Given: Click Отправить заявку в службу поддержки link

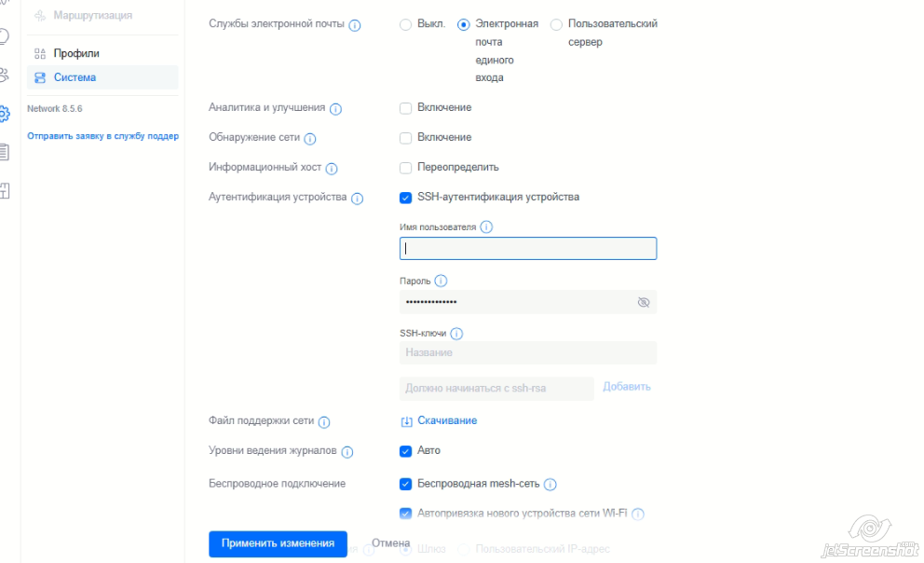Looking at the screenshot, I should pos(102,136).
